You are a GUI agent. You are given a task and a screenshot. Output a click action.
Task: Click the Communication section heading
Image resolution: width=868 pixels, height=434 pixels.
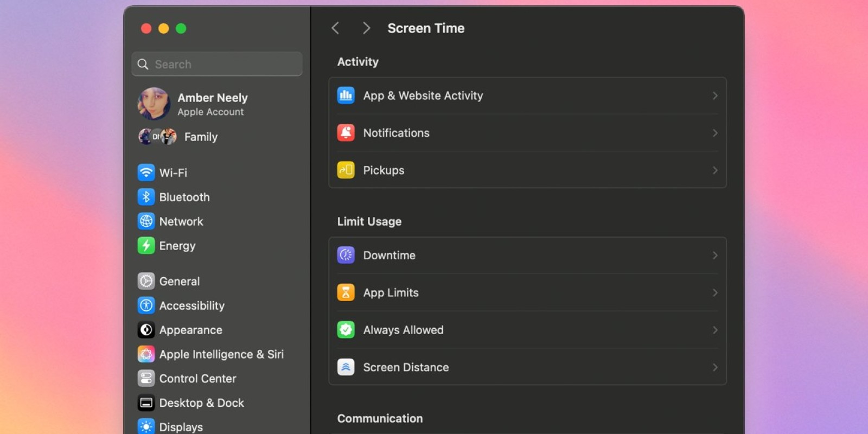[380, 418]
